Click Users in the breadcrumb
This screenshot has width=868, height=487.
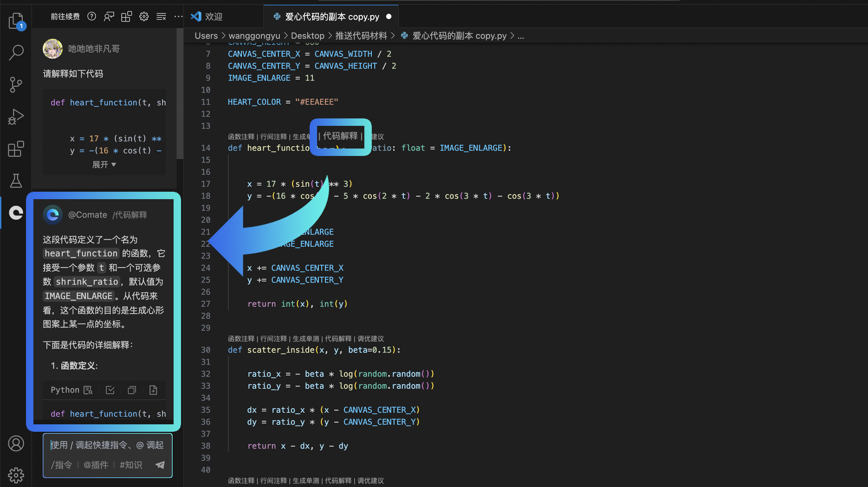point(206,36)
